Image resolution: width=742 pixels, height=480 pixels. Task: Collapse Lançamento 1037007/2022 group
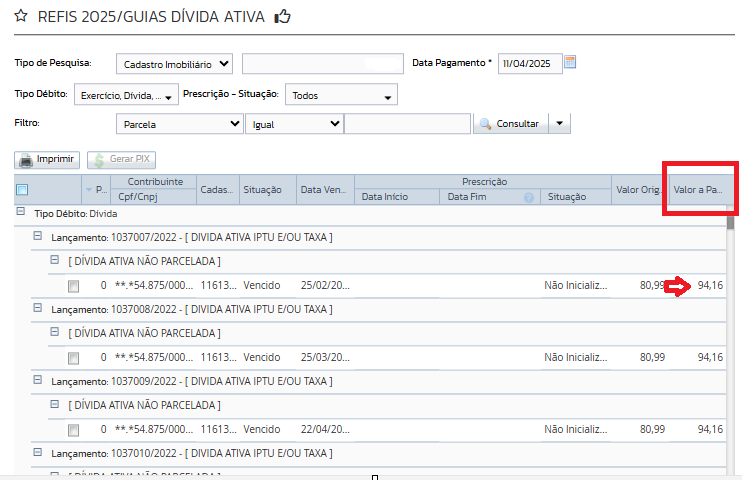tap(38, 235)
